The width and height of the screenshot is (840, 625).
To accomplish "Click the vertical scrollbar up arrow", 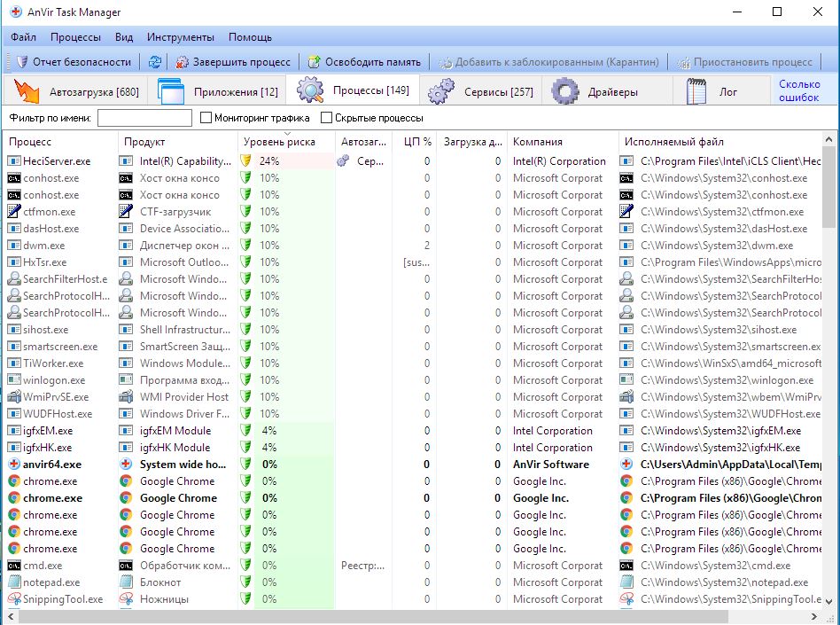I will [828, 140].
